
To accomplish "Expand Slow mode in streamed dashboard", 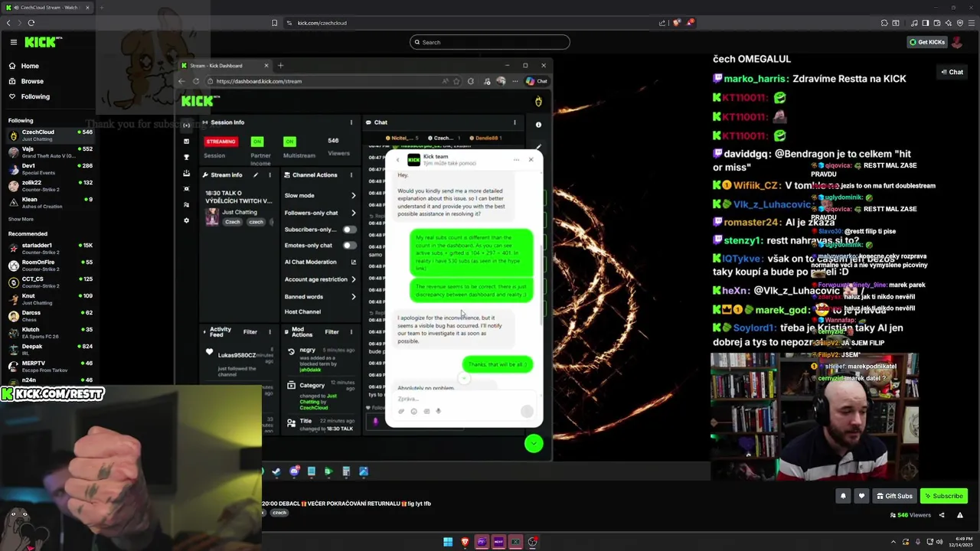I will [320, 195].
